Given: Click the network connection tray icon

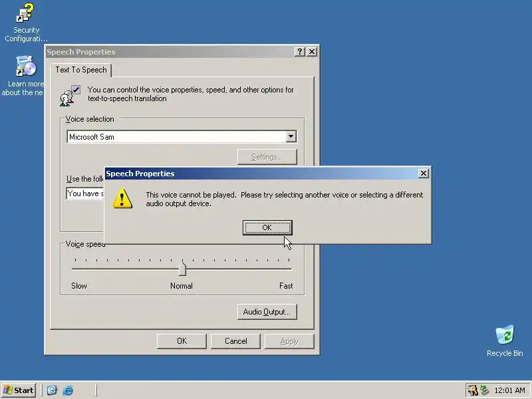Looking at the screenshot, I should click(x=485, y=390).
